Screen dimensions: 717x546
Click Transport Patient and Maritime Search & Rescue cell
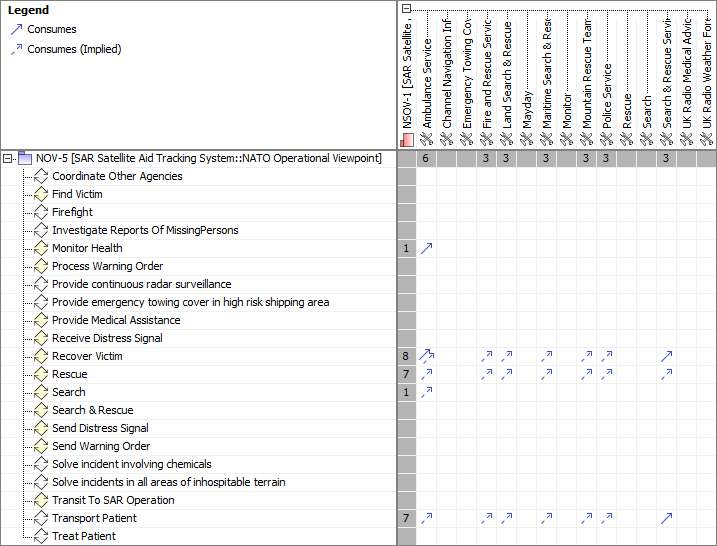click(546, 518)
